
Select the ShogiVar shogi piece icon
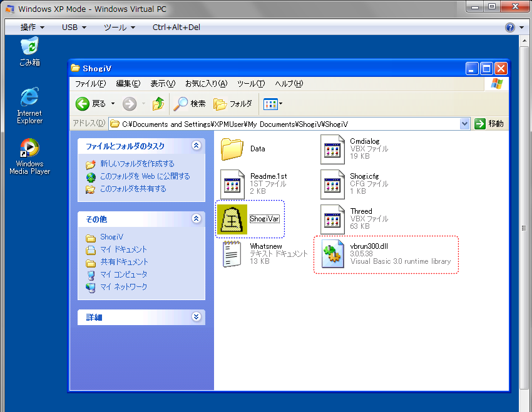pos(232,219)
